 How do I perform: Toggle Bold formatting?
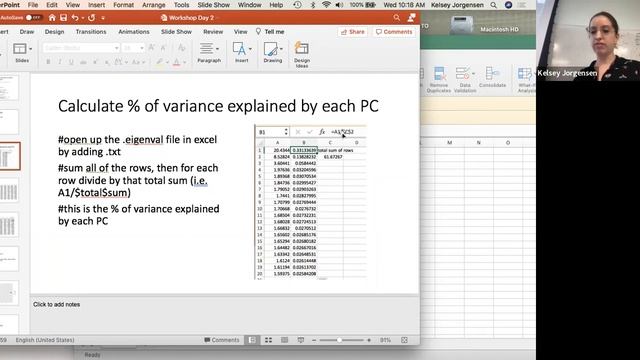point(48,62)
